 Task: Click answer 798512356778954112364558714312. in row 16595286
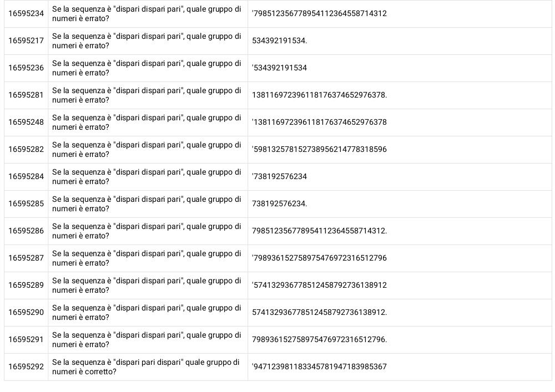(x=319, y=231)
